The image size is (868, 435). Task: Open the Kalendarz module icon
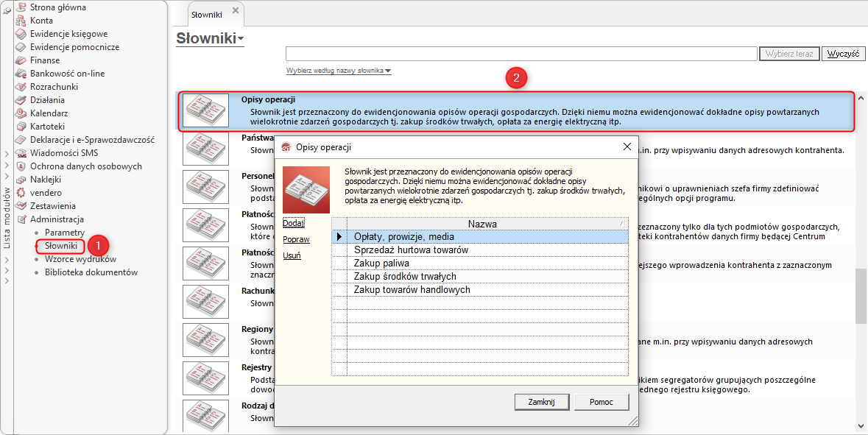21,113
